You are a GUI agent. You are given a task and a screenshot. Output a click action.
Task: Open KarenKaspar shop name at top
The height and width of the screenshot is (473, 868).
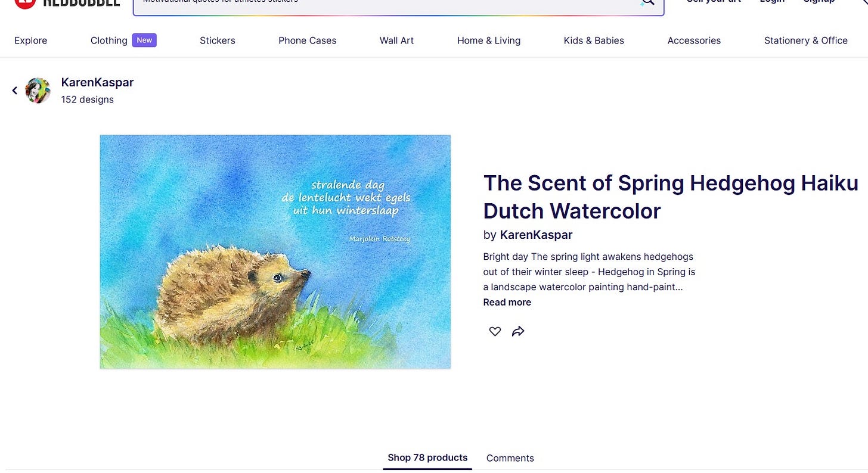pyautogui.click(x=97, y=82)
